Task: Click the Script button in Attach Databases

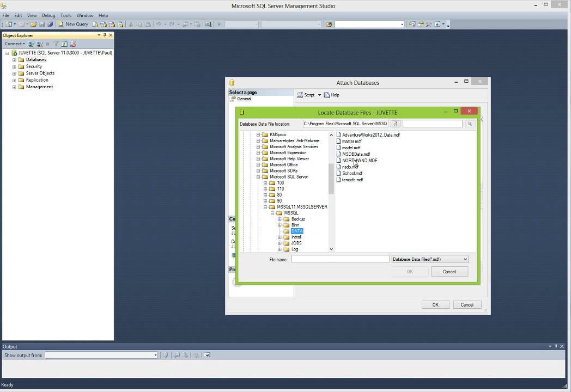Action: [306, 95]
